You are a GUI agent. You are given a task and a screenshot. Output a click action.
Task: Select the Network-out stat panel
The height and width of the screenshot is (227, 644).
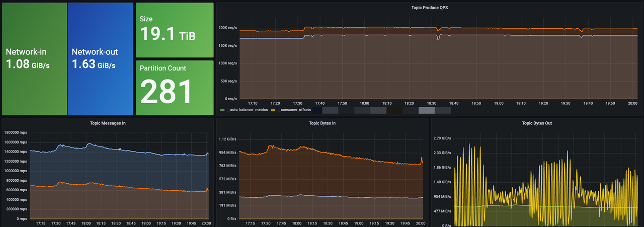pyautogui.click(x=101, y=59)
